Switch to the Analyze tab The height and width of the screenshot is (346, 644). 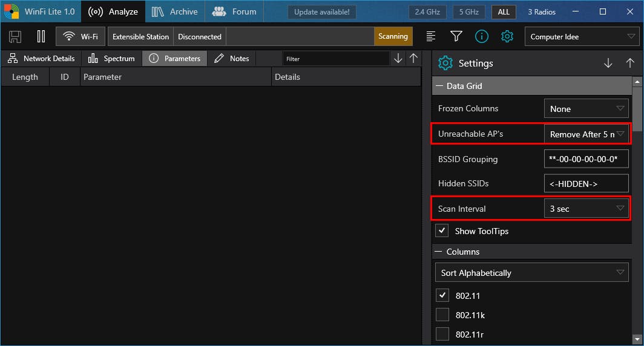click(x=113, y=11)
